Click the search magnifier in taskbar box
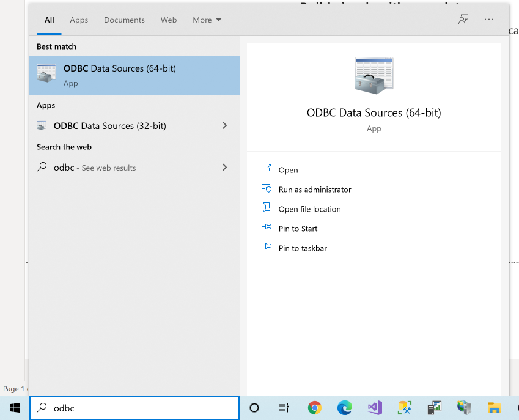The height and width of the screenshot is (420, 519). (42, 407)
